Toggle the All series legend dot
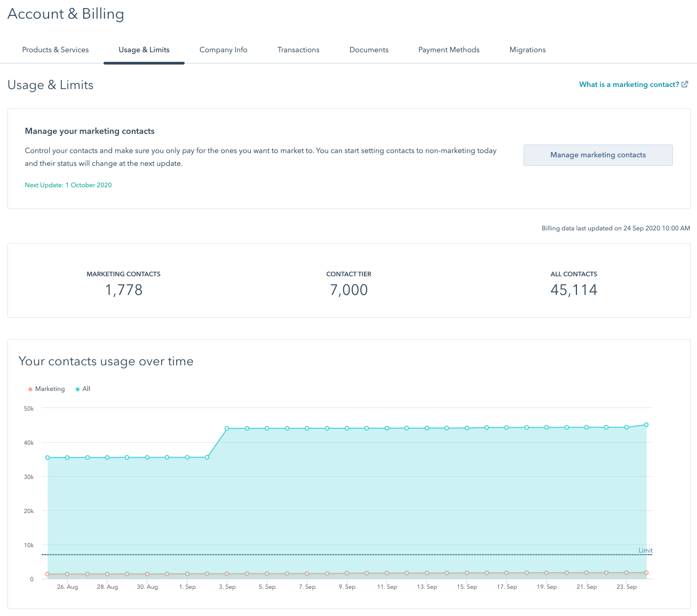The width and height of the screenshot is (697, 616). (x=77, y=389)
